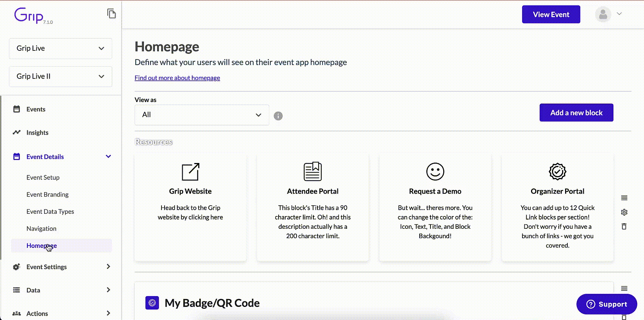Image resolution: width=644 pixels, height=320 pixels.
Task: Open the Actions menu label
Action: (37, 314)
